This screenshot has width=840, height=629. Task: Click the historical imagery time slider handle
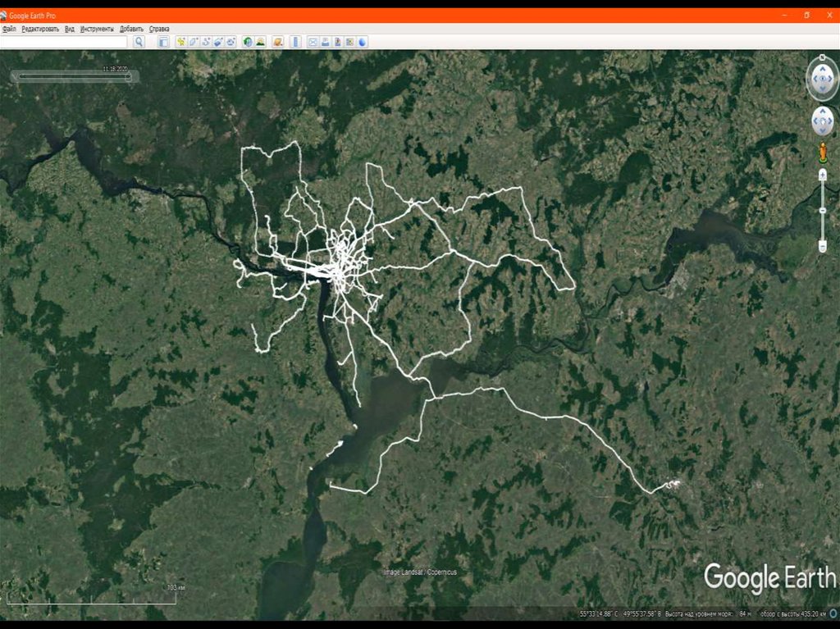click(x=128, y=77)
